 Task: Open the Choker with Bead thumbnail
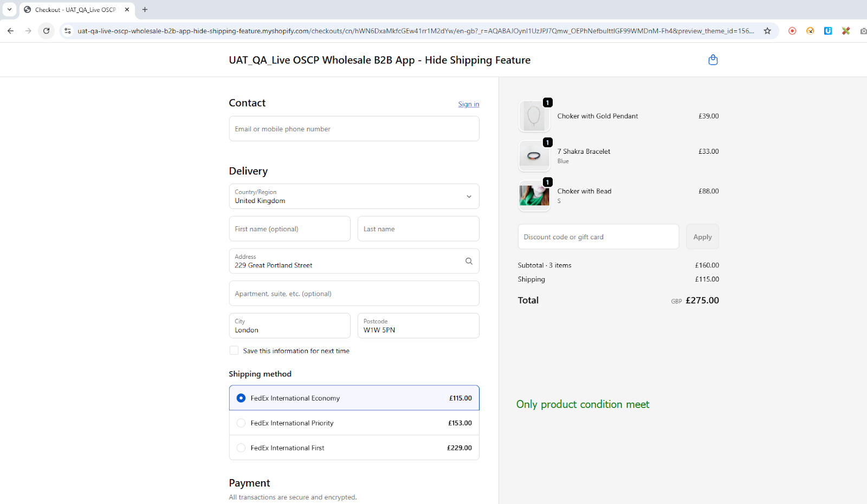tap(534, 195)
